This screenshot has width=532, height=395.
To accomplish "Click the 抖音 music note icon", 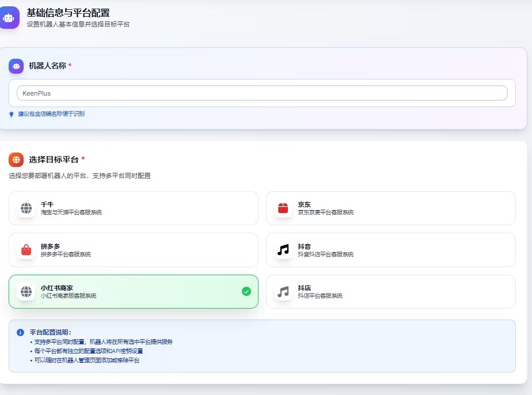I will [283, 250].
